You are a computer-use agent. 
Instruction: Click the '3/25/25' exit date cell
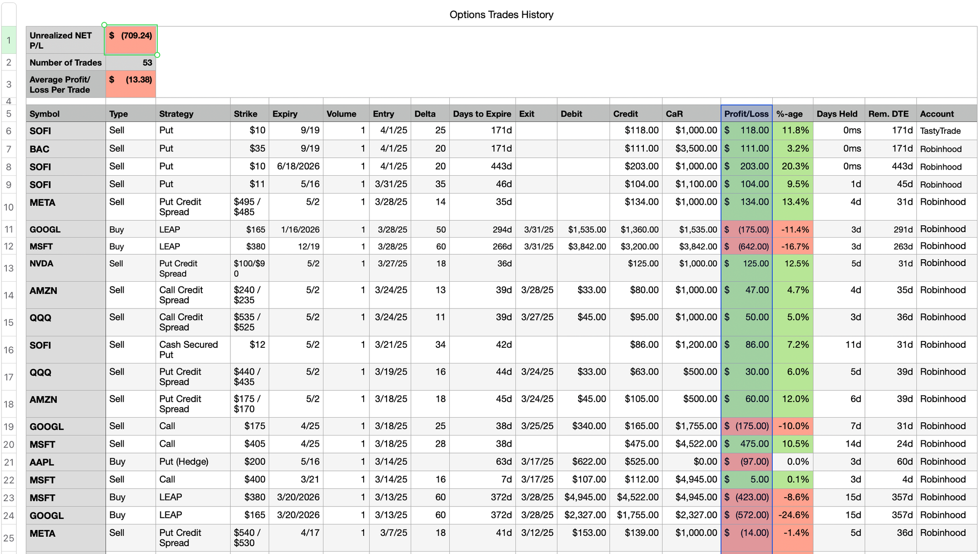536,426
